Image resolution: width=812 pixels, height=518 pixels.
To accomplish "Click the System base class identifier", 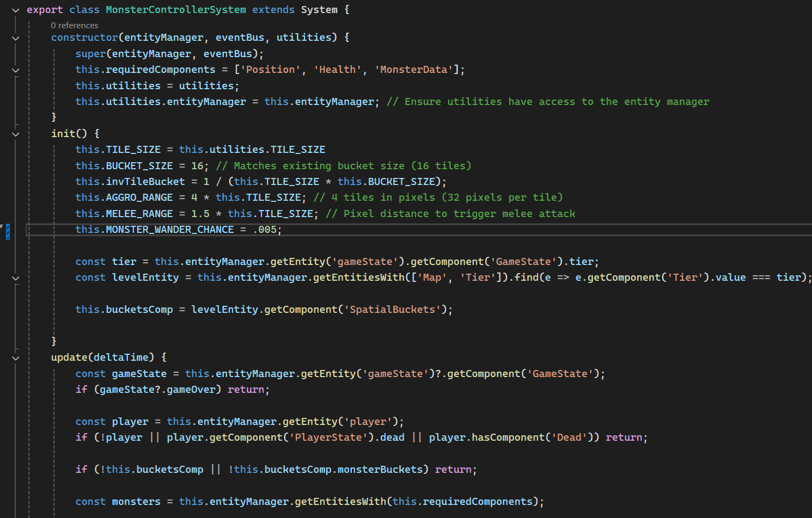I will [319, 10].
